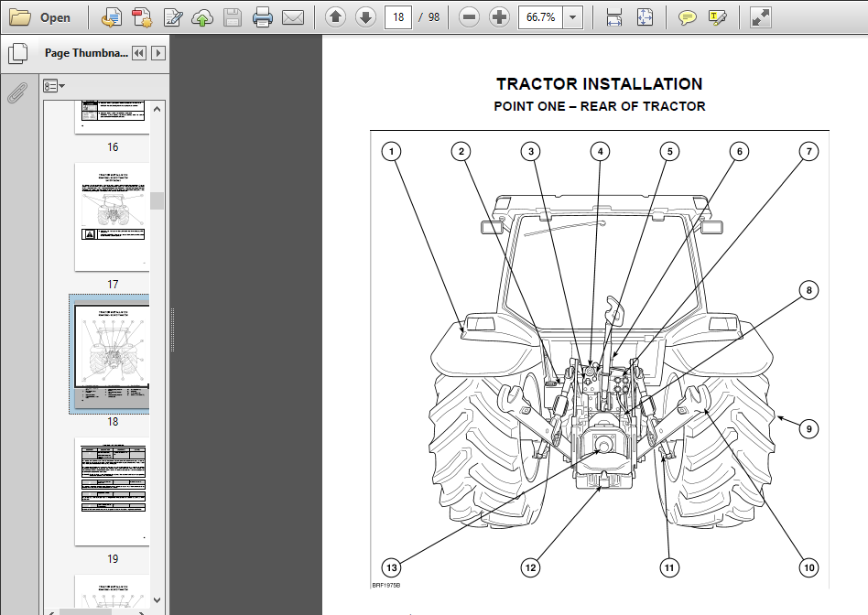Upload file to cloud icon

click(202, 17)
